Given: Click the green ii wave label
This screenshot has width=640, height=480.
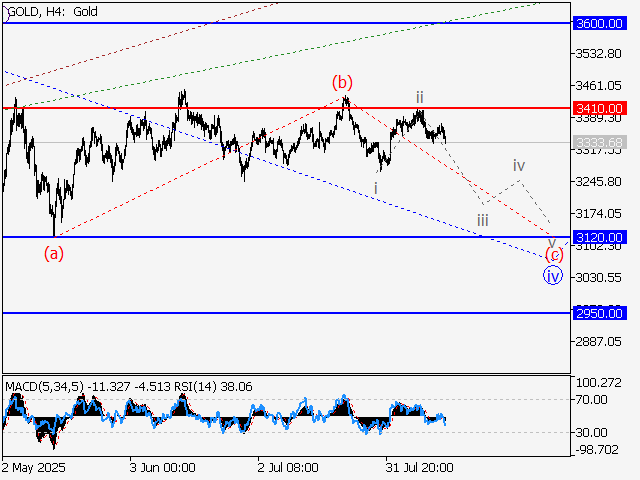Looking at the screenshot, I should 420,97.
